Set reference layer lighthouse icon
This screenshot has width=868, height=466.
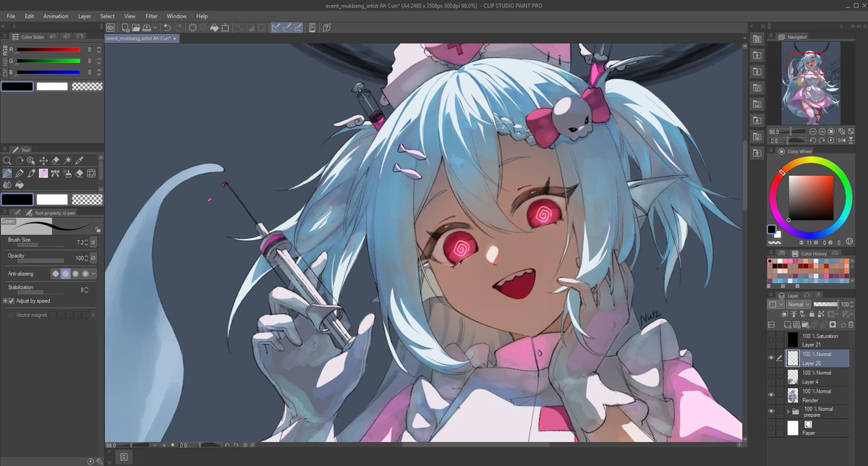click(793, 313)
